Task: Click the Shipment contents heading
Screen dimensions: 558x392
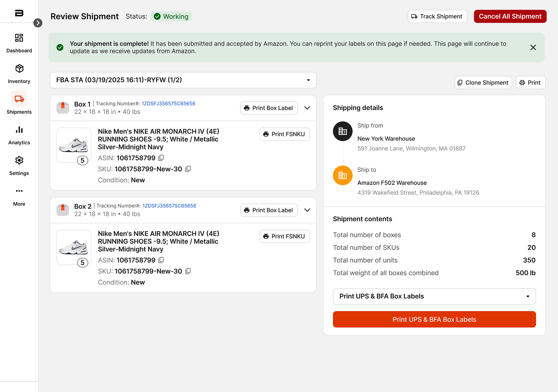Action: (362, 219)
